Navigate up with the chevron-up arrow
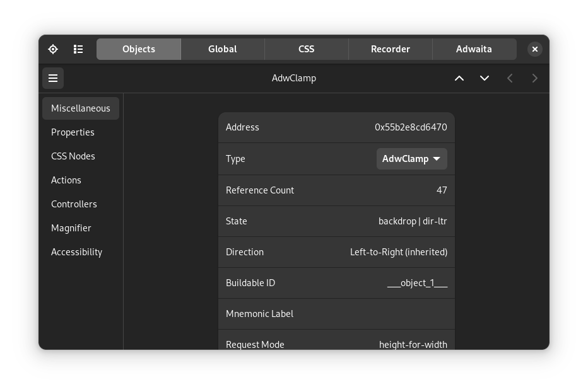Screen dimensions: 588x392 pos(459,78)
